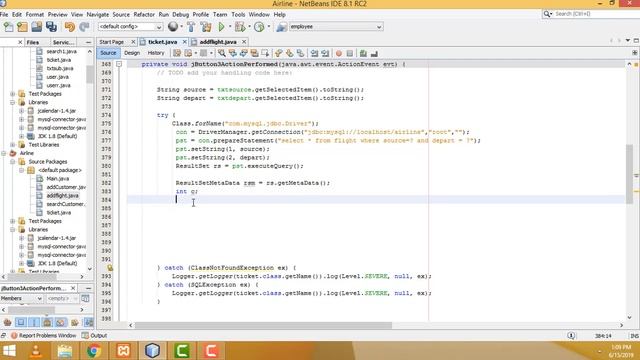This screenshot has height=360, width=640.
Task: Open the Output window button
Action: 94,336
